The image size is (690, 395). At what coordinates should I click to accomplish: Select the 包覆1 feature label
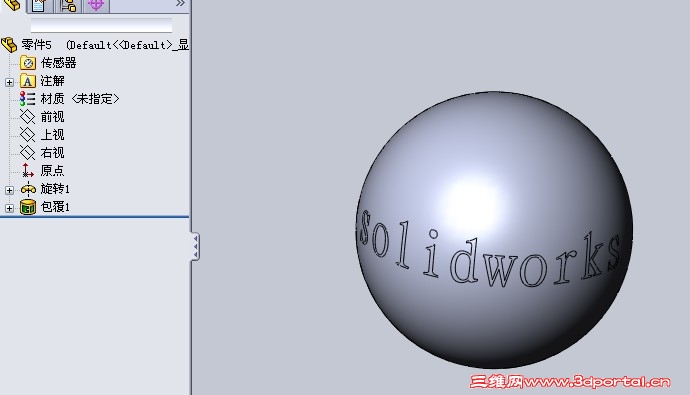tap(55, 207)
